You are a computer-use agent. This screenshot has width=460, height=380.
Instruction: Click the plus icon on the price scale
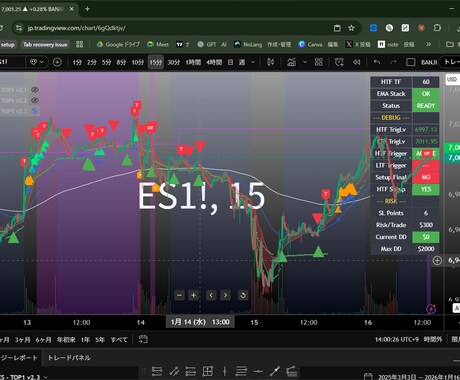pos(437,260)
